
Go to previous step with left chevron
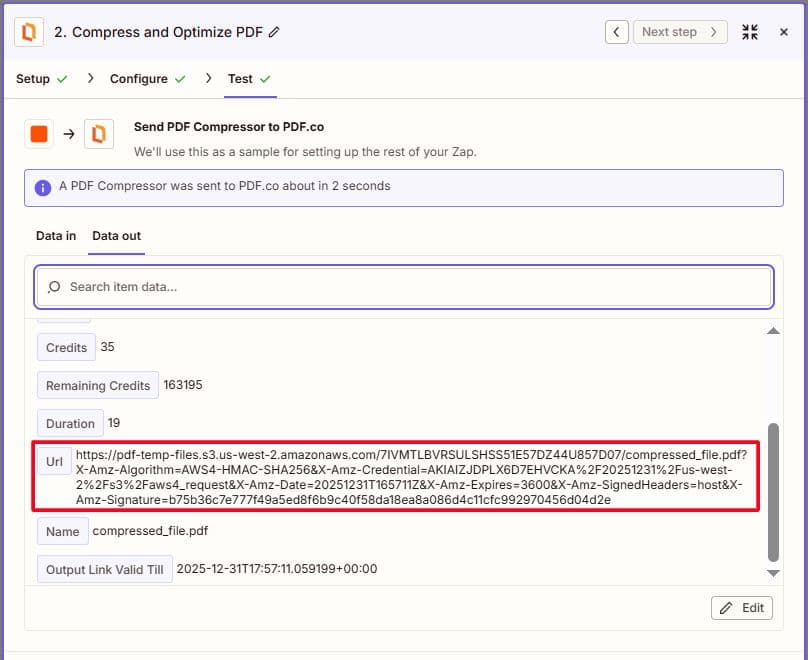click(x=617, y=32)
